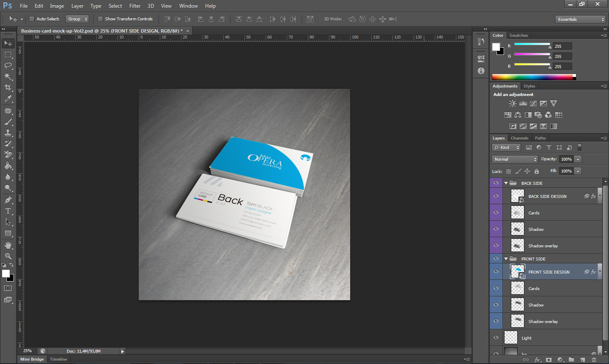Image resolution: width=609 pixels, height=364 pixels.
Task: Add a Color Balance adjustment
Action: [518, 115]
